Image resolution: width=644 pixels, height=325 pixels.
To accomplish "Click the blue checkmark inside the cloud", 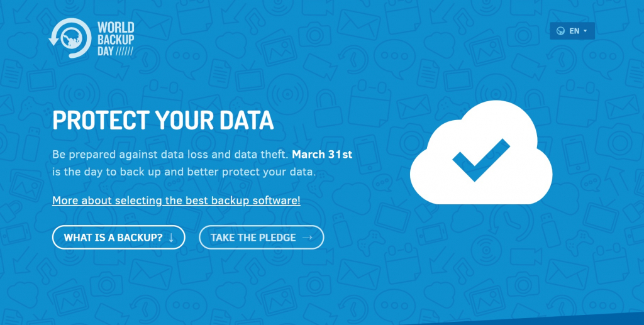I will [x=480, y=158].
